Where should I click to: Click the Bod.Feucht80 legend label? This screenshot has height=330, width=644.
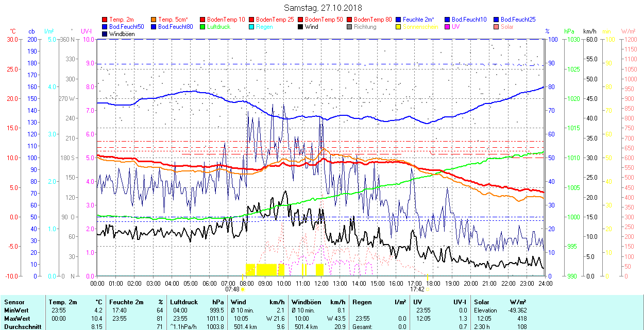(175, 27)
